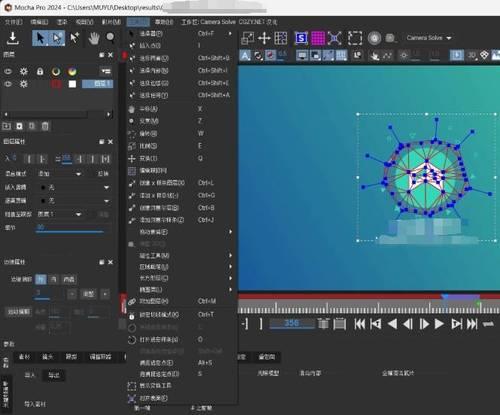Jump to the first frame button
Viewport: 500px width, 415px height.
pyautogui.click(x=360, y=324)
